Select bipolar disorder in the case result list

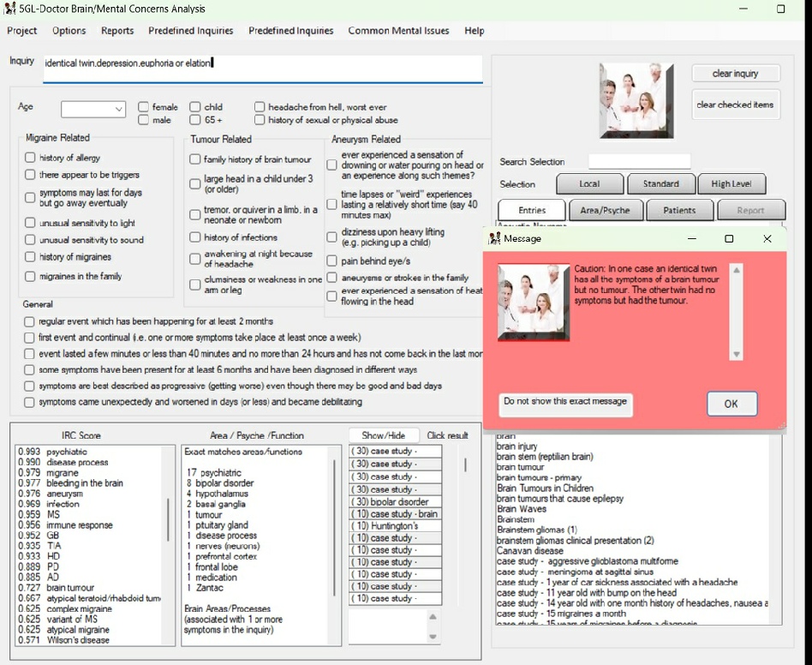click(395, 501)
